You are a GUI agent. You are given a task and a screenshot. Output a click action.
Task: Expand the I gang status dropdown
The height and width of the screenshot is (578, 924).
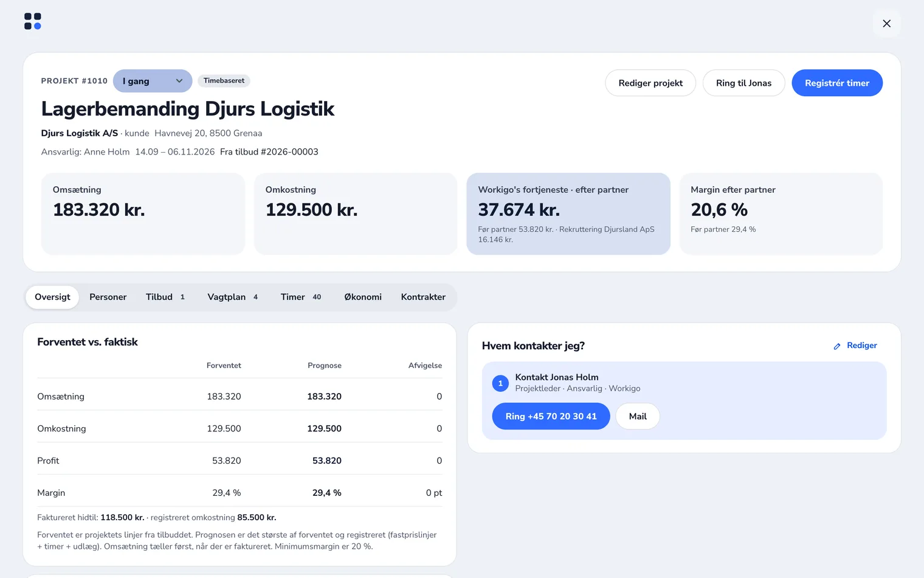(153, 81)
